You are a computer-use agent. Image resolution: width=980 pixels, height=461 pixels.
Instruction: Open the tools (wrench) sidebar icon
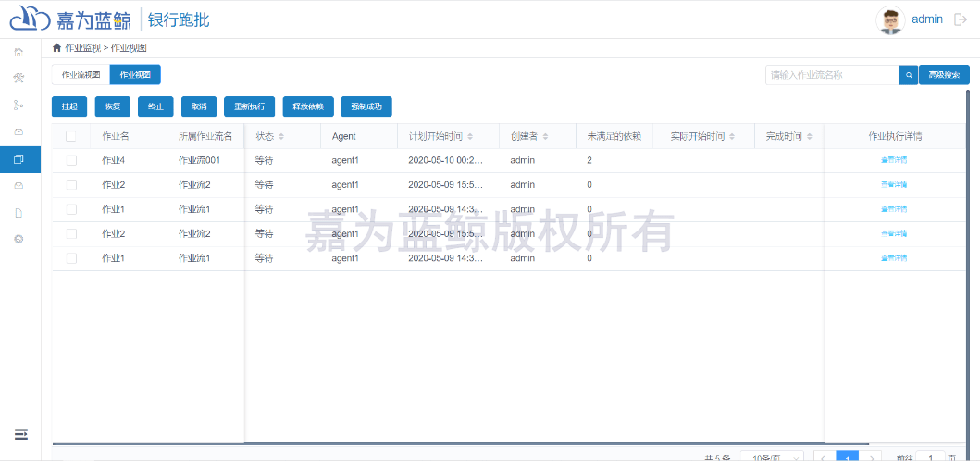(x=19, y=78)
